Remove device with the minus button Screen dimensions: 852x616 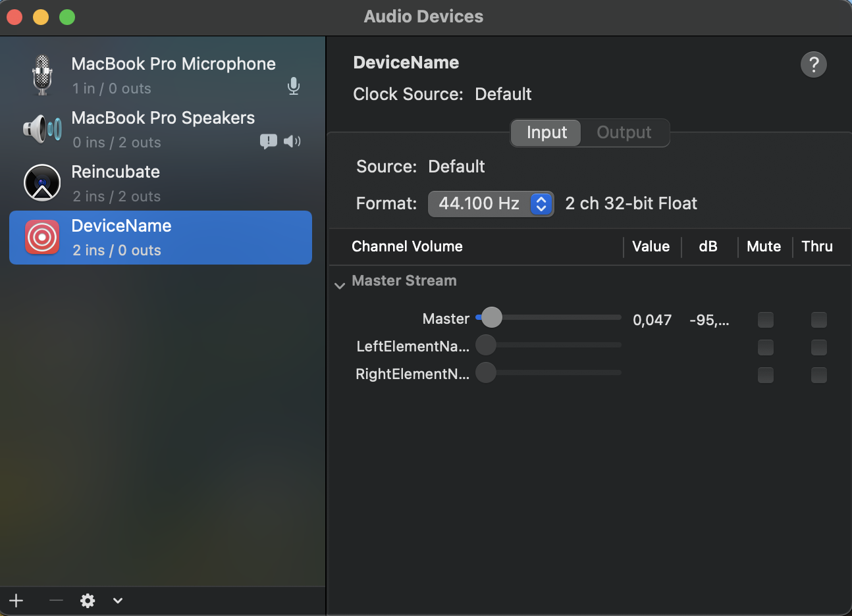56,600
